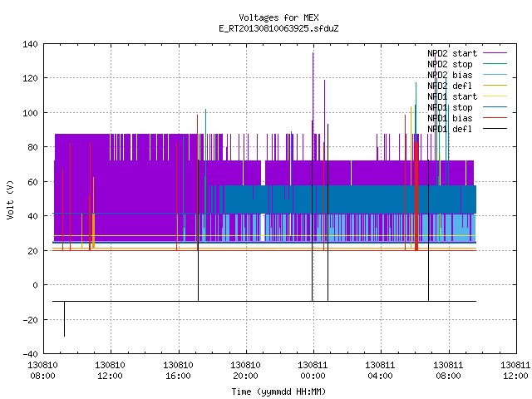Click the 130810 12:00 time tick label
Image resolution: width=532 pixels, height=399 pixels.
110,371
